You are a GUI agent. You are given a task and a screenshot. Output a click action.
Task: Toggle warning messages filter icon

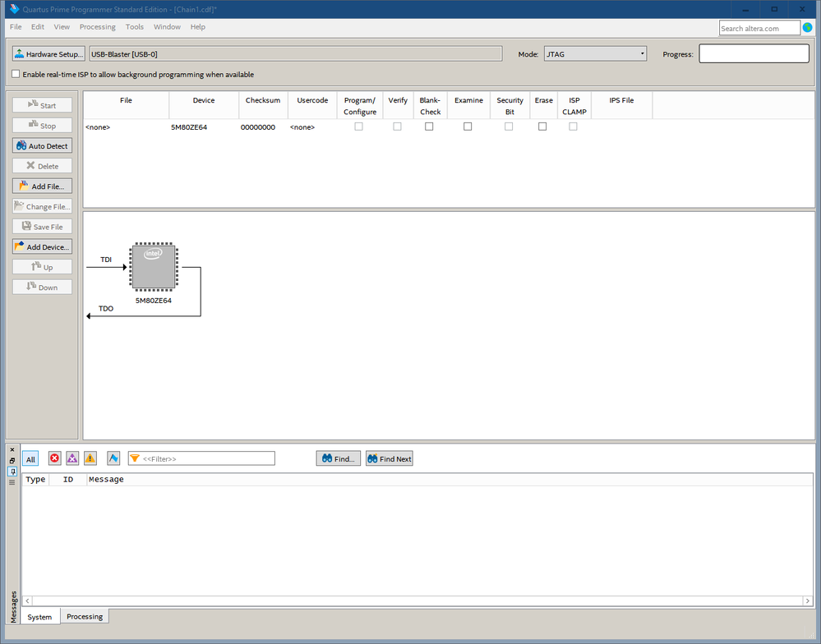click(x=90, y=458)
